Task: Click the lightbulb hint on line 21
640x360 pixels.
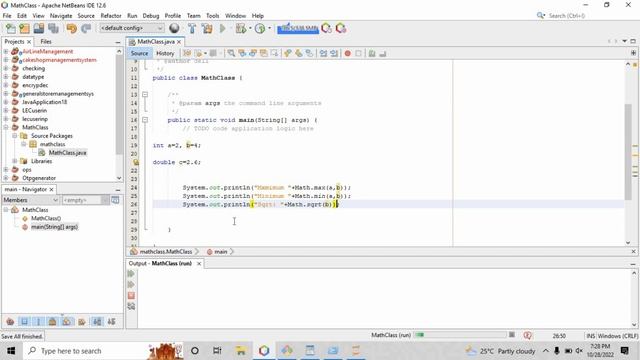Action: [136, 162]
